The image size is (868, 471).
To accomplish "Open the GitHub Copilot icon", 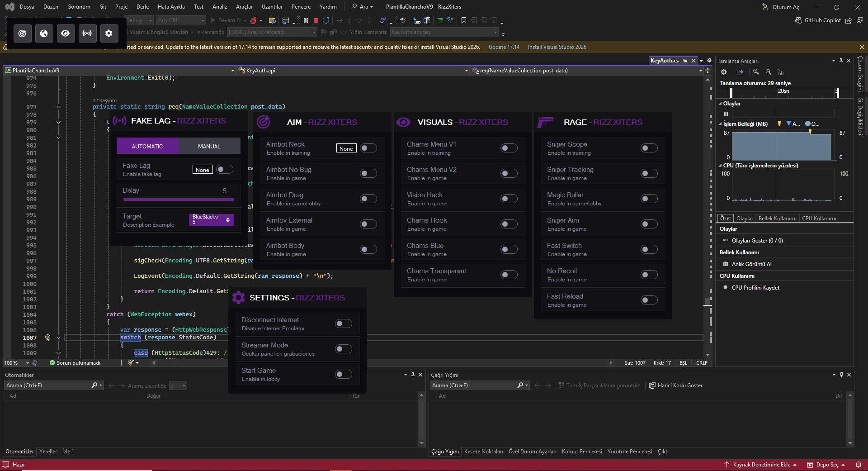I will (x=798, y=20).
